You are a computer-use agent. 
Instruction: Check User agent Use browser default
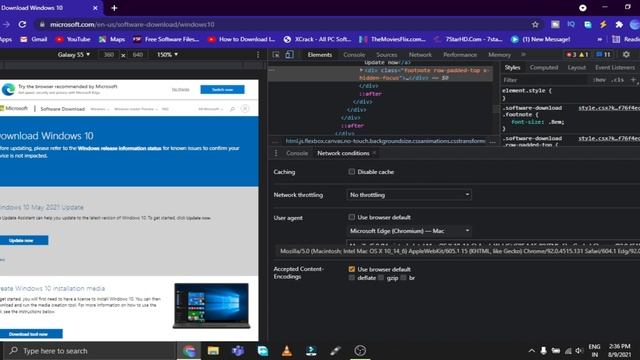coord(351,217)
